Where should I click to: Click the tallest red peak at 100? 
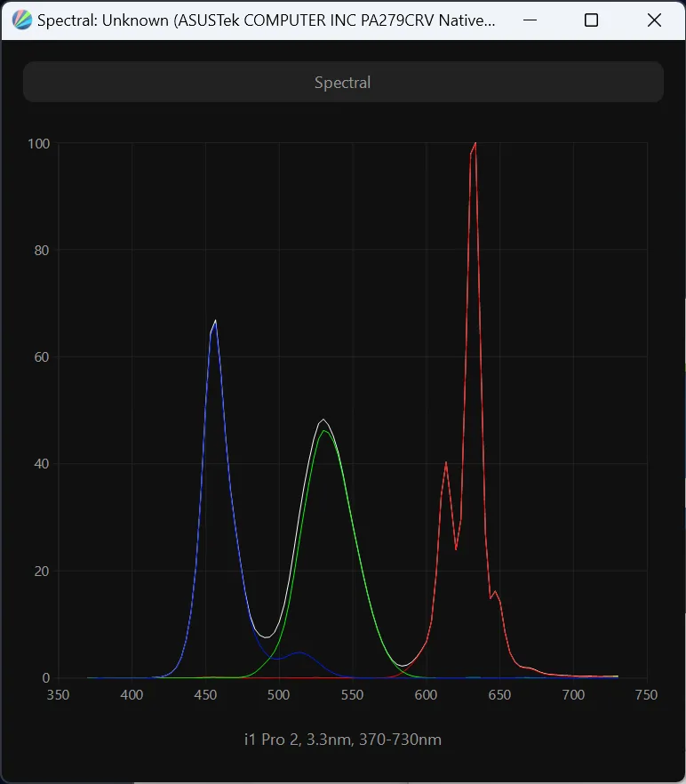tap(475, 143)
